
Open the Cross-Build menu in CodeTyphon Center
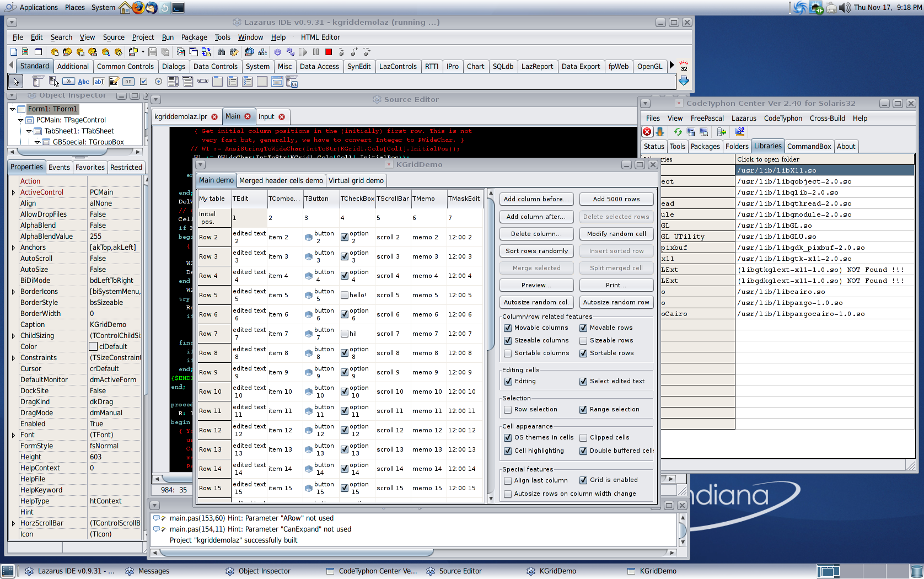tap(827, 118)
